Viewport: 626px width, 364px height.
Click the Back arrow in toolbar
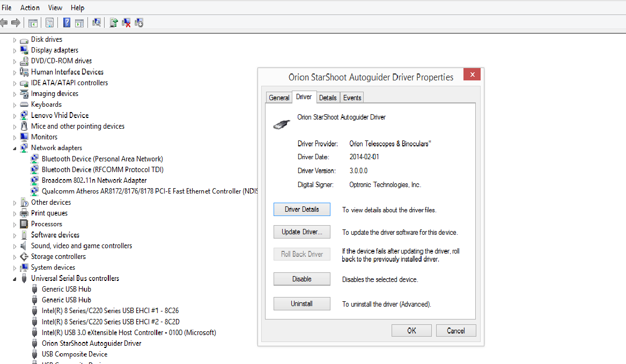pyautogui.click(x=4, y=23)
